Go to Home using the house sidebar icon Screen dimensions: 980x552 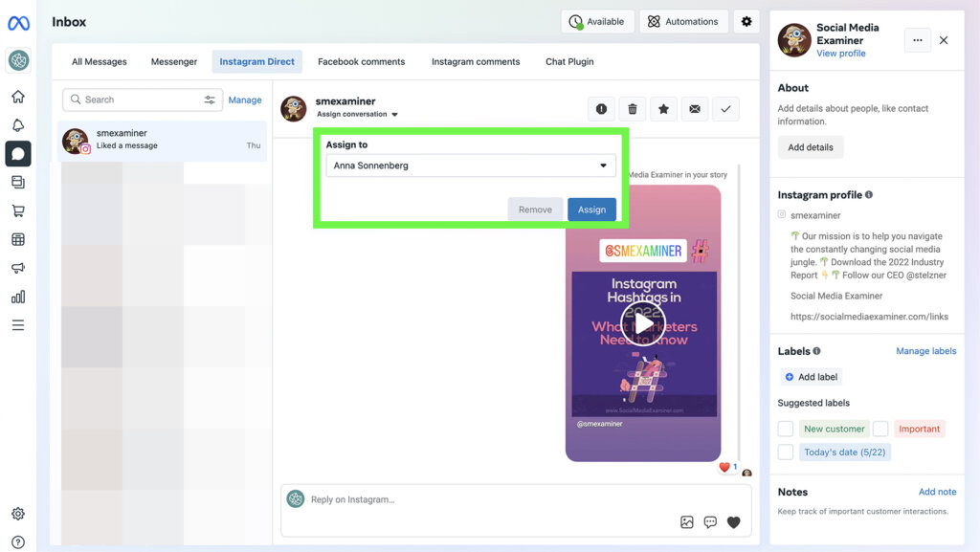point(18,97)
